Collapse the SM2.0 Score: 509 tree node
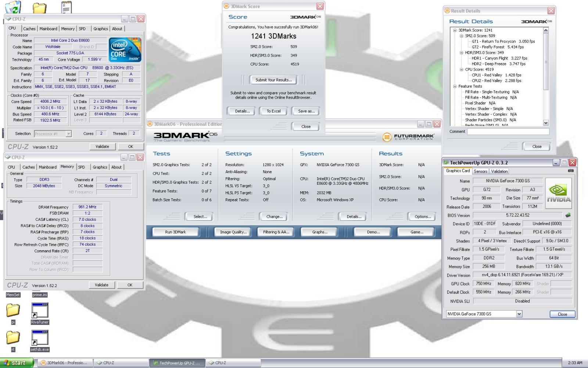Screen dimensions: 588x368 click(462, 36)
